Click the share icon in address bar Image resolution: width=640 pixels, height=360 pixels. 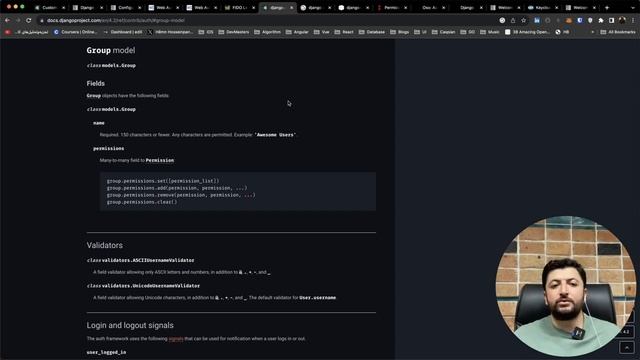click(513, 20)
